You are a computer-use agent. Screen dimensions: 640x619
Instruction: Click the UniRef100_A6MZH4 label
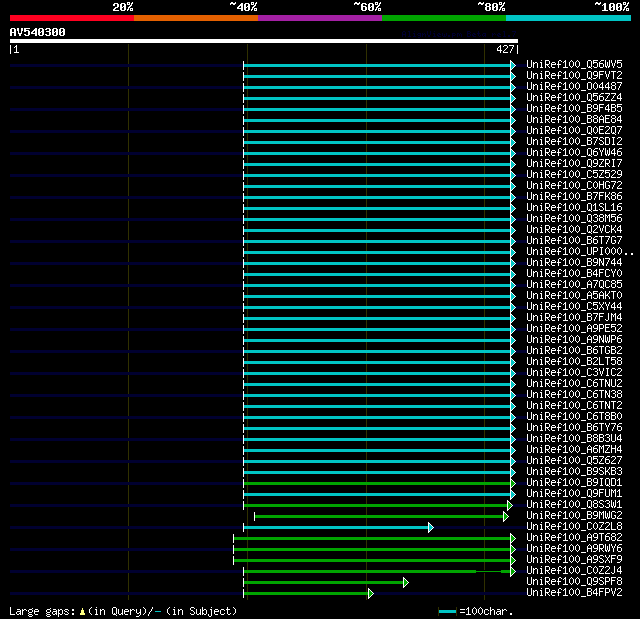coord(574,450)
